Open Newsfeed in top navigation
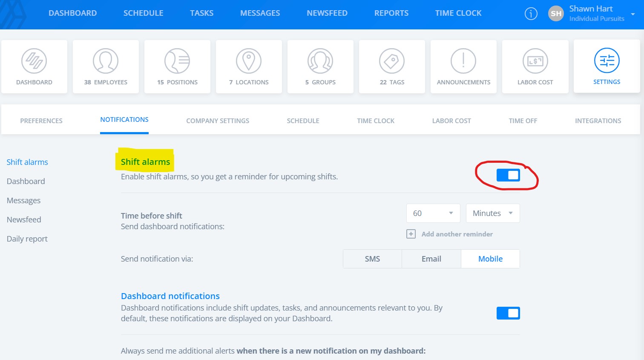This screenshot has width=644, height=360. coord(327,13)
